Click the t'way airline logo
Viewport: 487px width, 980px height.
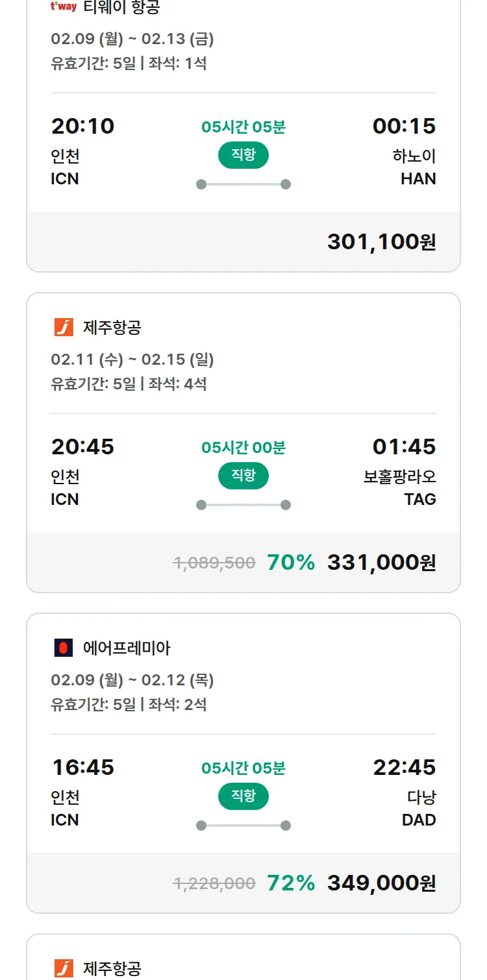64,6
